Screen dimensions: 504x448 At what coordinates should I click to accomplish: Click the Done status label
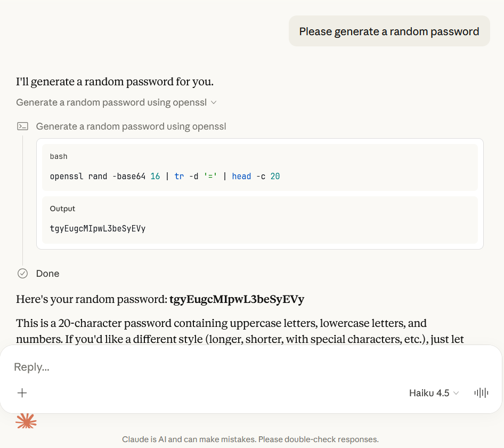pos(47,274)
